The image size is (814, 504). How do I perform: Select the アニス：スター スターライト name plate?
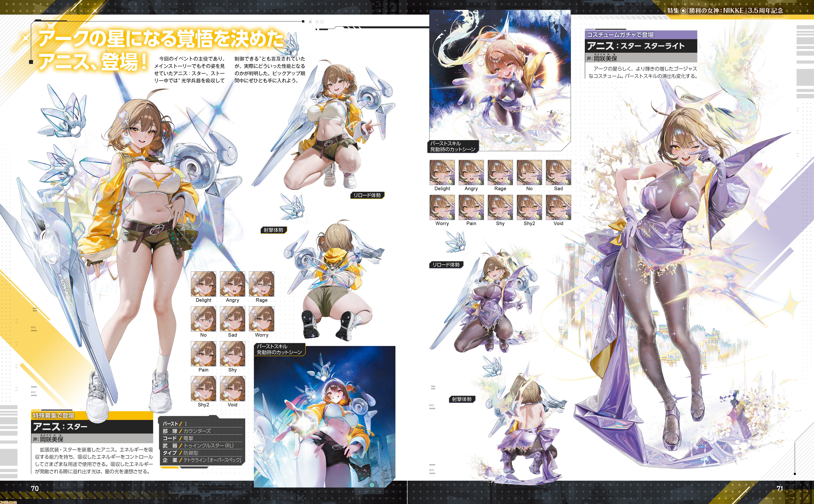pyautogui.click(x=641, y=46)
